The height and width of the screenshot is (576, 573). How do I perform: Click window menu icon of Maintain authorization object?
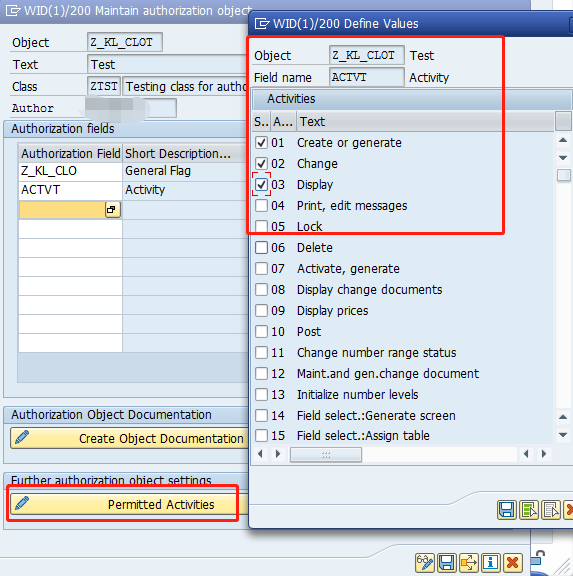14,10
